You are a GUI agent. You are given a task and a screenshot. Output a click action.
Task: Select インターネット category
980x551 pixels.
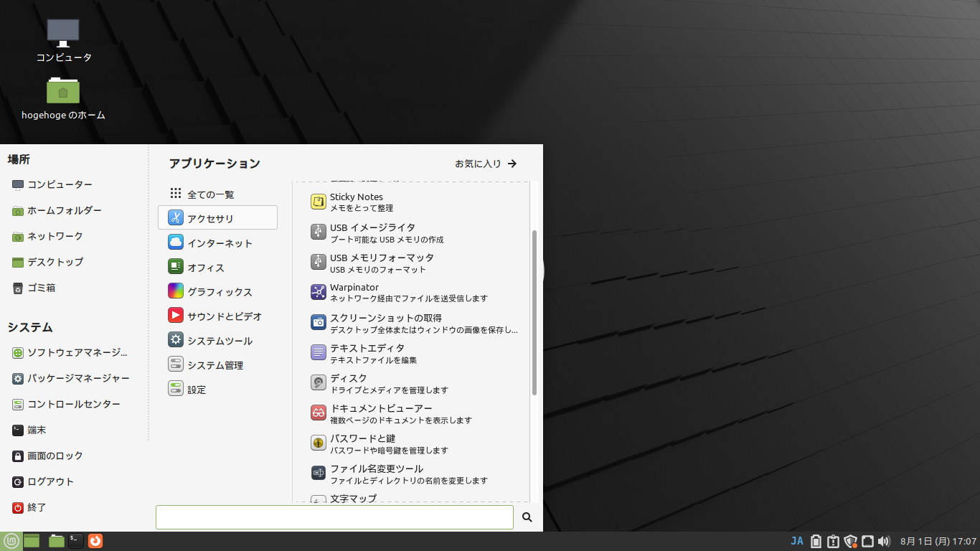pyautogui.click(x=217, y=242)
